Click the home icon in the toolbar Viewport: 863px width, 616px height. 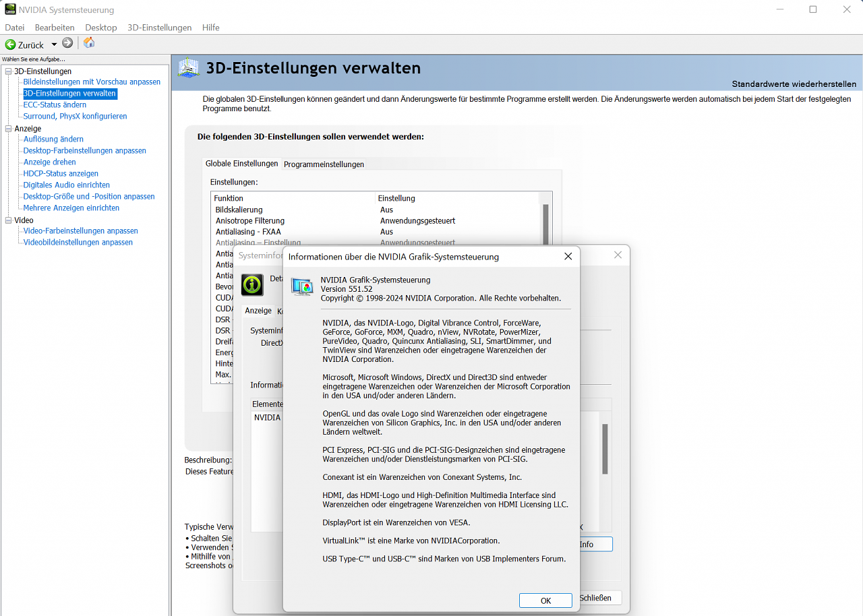[x=89, y=43]
